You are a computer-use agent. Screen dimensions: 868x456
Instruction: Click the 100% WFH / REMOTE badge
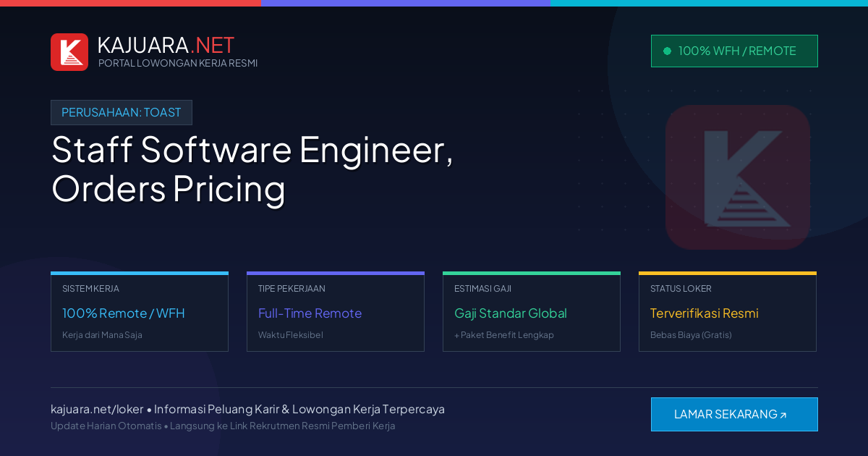click(x=734, y=51)
